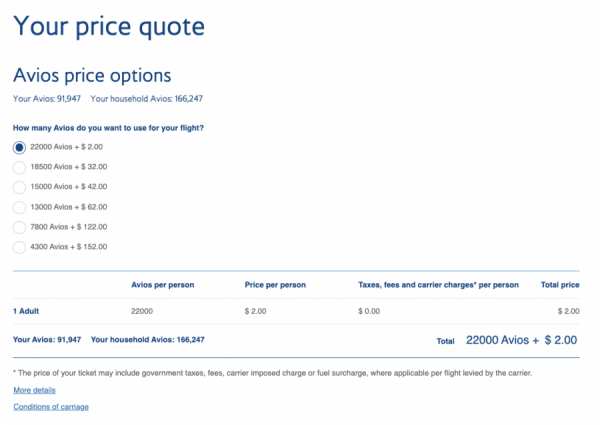
Task: Click the taxes, fees and carrier charges header
Action: pyautogui.click(x=438, y=285)
